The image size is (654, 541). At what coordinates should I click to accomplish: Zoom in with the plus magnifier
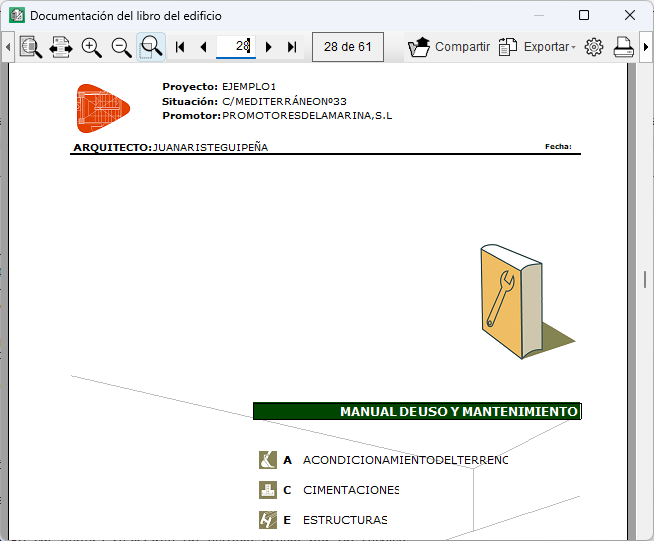[x=91, y=47]
